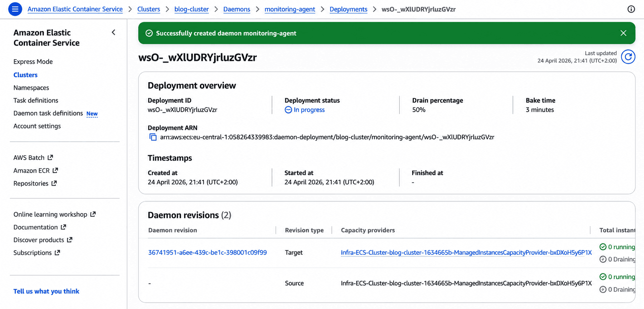Image resolution: width=644 pixels, height=309 pixels.
Task: Open Repositories external link
Action: (35, 183)
